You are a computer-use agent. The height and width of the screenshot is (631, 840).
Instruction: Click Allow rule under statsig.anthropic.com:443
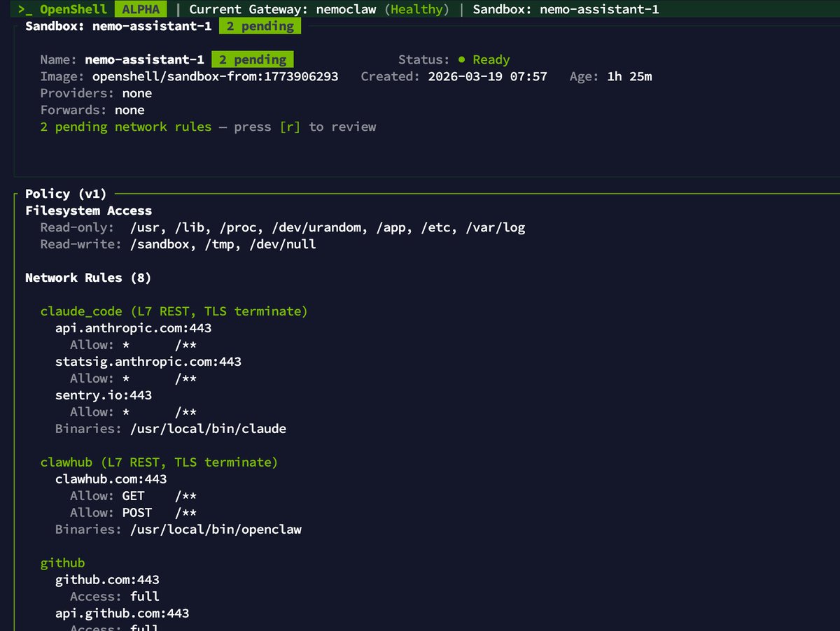click(x=133, y=378)
